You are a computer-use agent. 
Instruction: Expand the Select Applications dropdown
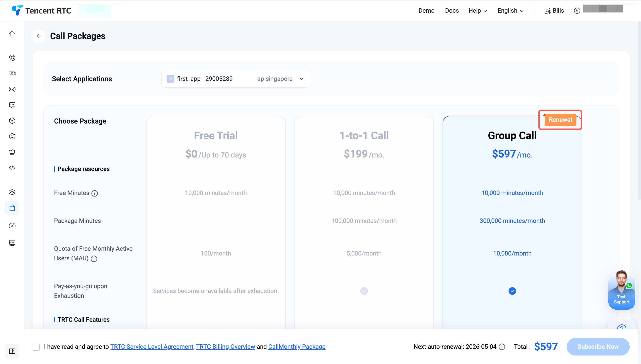[x=236, y=79]
